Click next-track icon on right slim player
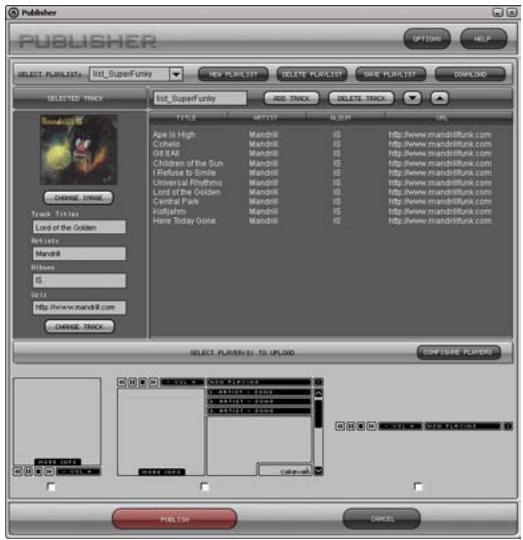 tap(372, 426)
